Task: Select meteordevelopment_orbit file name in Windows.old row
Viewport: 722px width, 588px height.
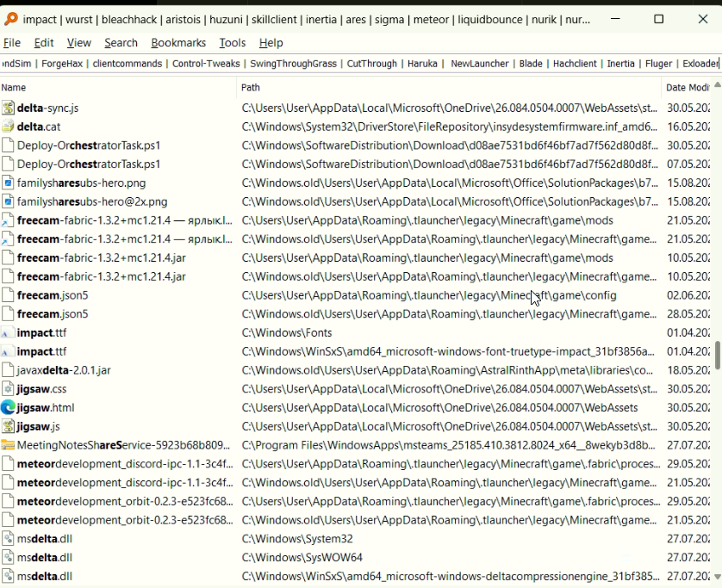Action: [x=125, y=520]
